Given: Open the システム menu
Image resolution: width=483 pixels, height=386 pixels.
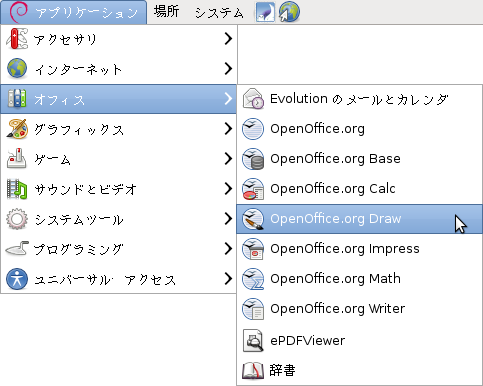Looking at the screenshot, I should pyautogui.click(x=219, y=12).
